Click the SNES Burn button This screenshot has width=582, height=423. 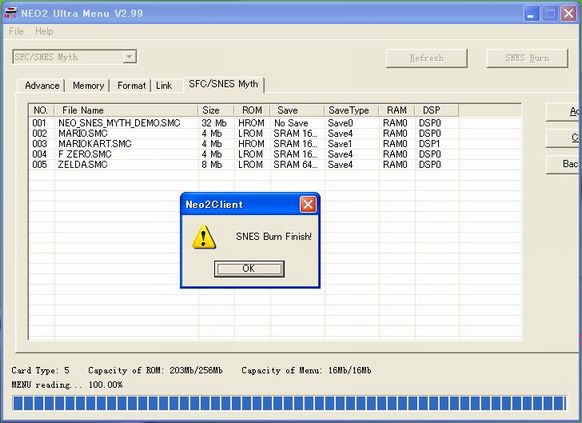click(x=527, y=58)
